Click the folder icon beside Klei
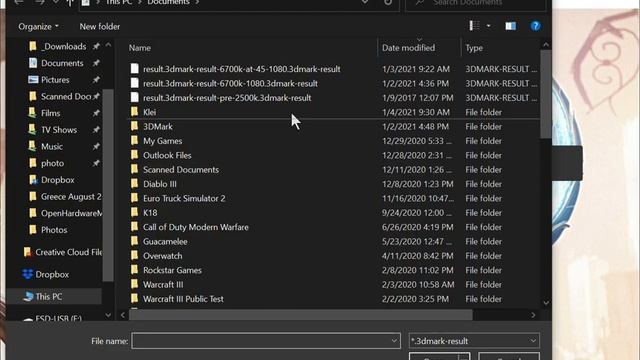The image size is (640, 360). 134,112
